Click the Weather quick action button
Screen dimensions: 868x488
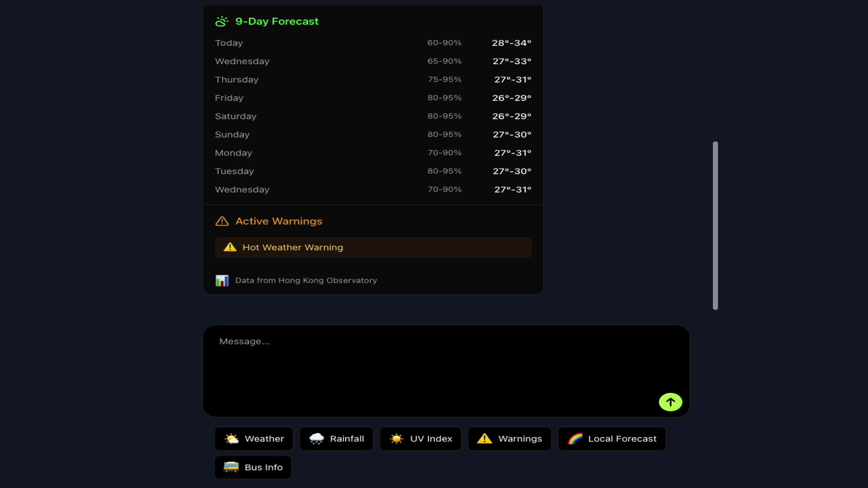click(253, 438)
